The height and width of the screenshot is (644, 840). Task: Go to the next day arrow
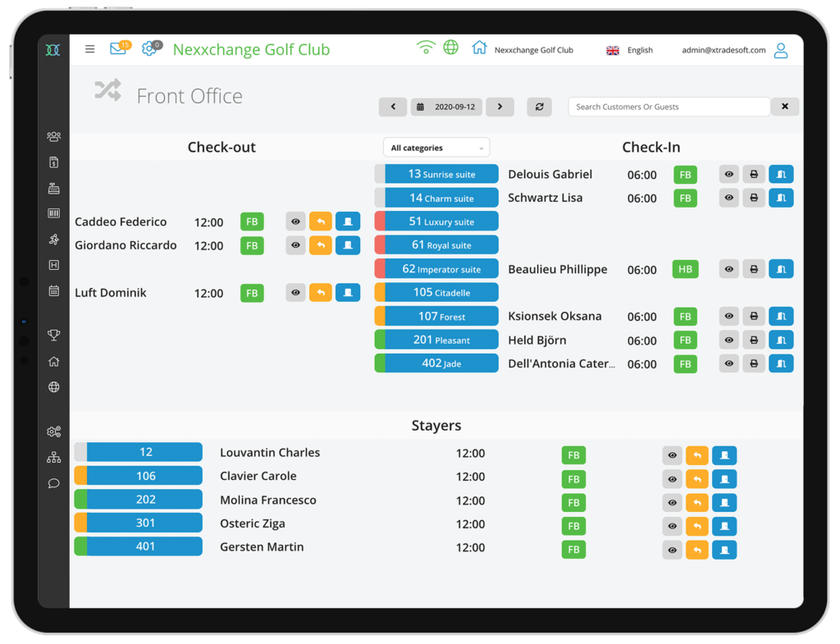pyautogui.click(x=500, y=107)
